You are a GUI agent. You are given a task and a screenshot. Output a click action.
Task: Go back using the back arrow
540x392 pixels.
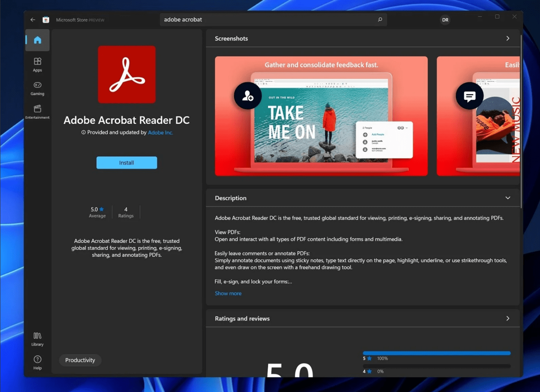[33, 20]
